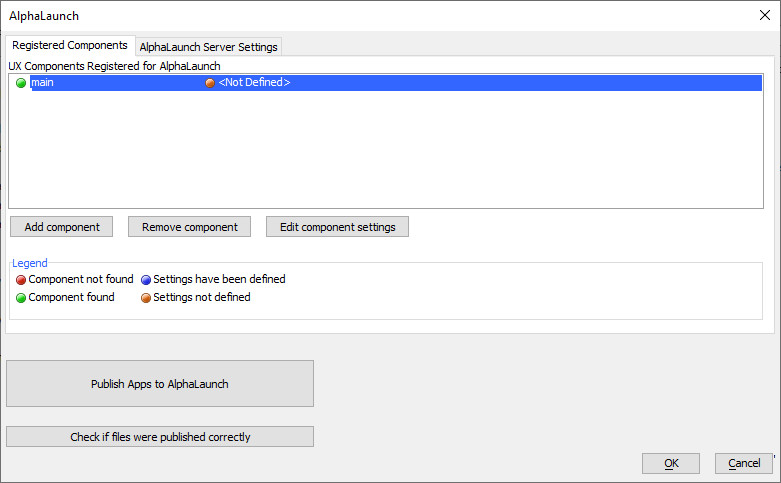Click the UX Components Registered for AlphaLaunch label
Screen dimensions: 781x483
114,66
